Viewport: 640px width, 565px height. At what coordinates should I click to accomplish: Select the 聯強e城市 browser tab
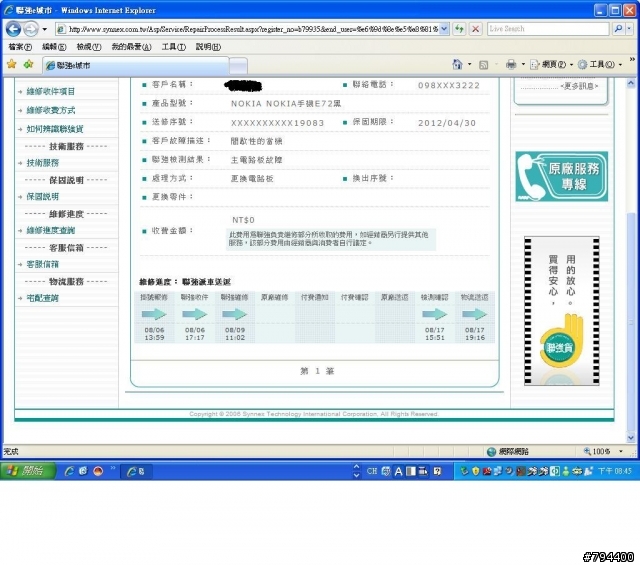(136, 65)
